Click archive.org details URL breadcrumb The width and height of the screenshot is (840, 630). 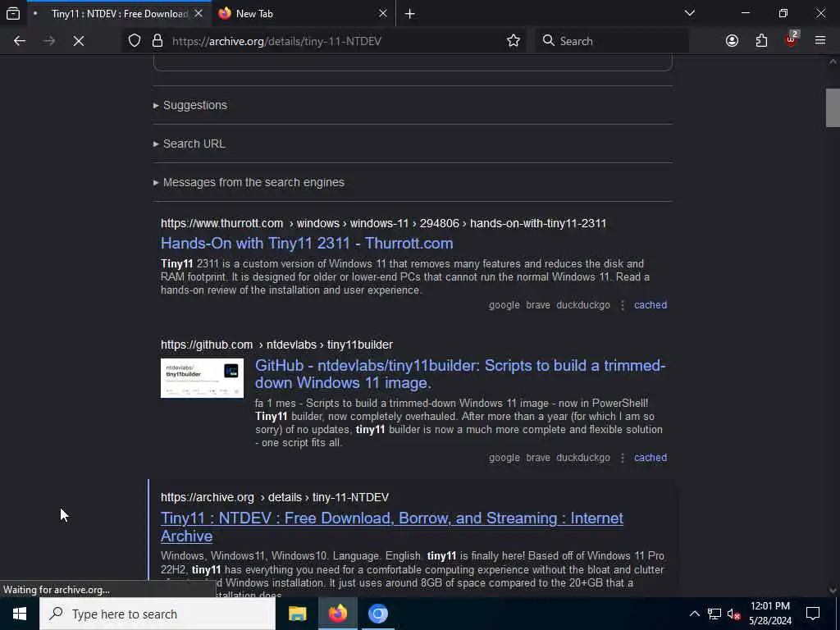click(274, 497)
